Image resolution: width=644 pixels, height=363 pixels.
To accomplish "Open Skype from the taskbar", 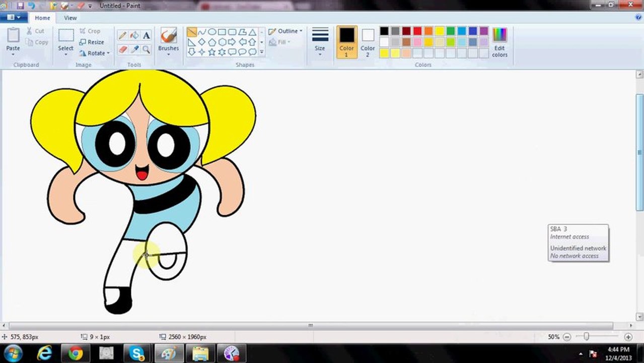I will (137, 353).
